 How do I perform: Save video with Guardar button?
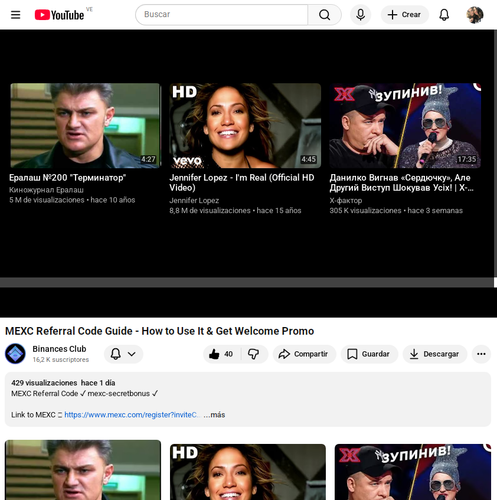tap(369, 354)
